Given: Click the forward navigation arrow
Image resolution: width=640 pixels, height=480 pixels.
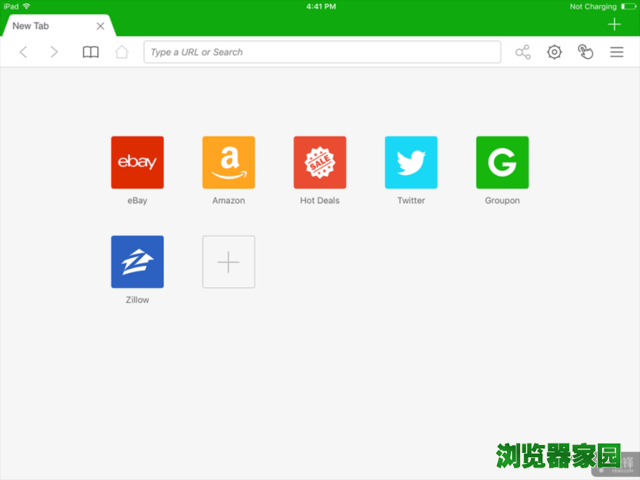Looking at the screenshot, I should tap(54, 52).
